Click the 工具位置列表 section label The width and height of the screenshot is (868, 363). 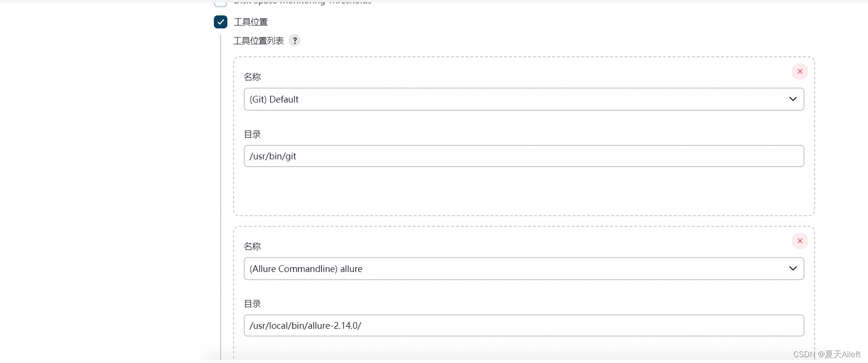coord(259,41)
